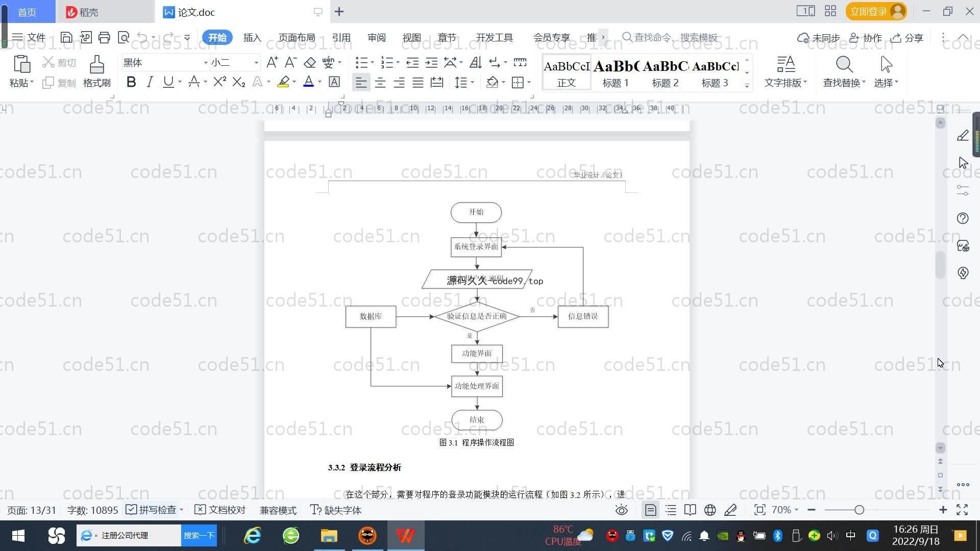Toggle italic formatting

(x=150, y=82)
